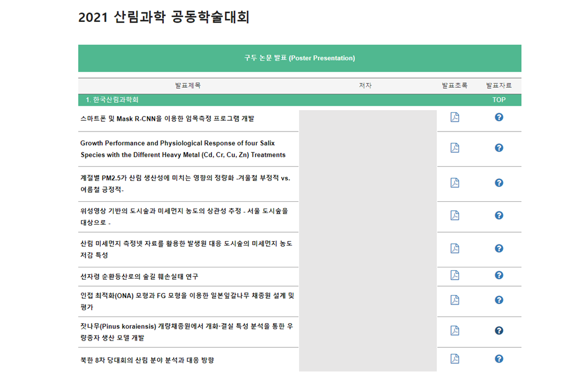Screen dimensions: 588x372
Task: Select title Growth Performance of four Salix Species
Action: [x=183, y=149]
